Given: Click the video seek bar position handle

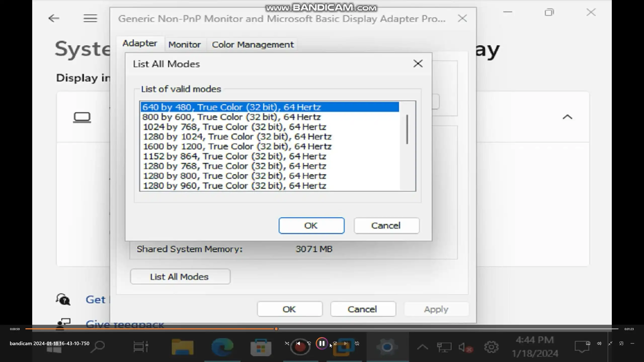Looking at the screenshot, I should [x=276, y=329].
